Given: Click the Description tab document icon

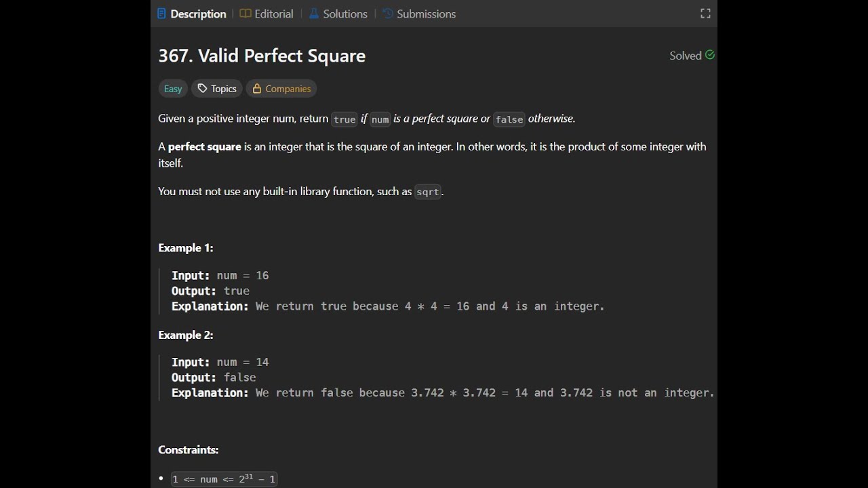Looking at the screenshot, I should pos(161,14).
